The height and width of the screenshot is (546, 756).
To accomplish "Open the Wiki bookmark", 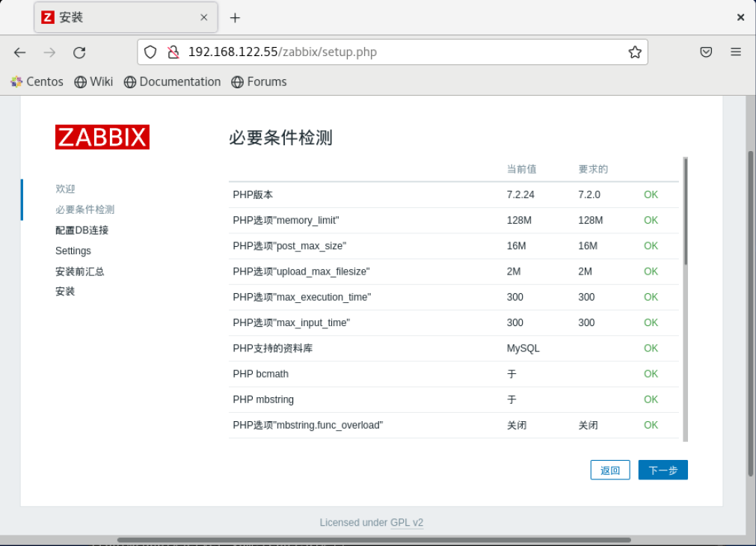I will (x=93, y=82).
